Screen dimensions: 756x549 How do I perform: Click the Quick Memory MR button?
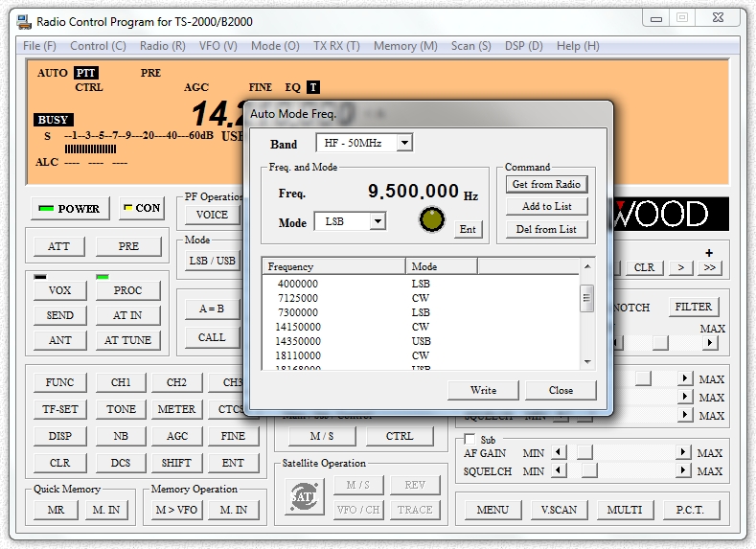(56, 510)
